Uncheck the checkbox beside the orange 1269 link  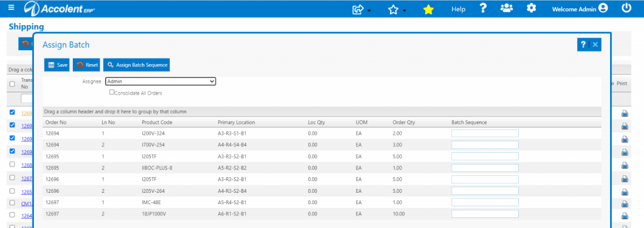tap(13, 112)
